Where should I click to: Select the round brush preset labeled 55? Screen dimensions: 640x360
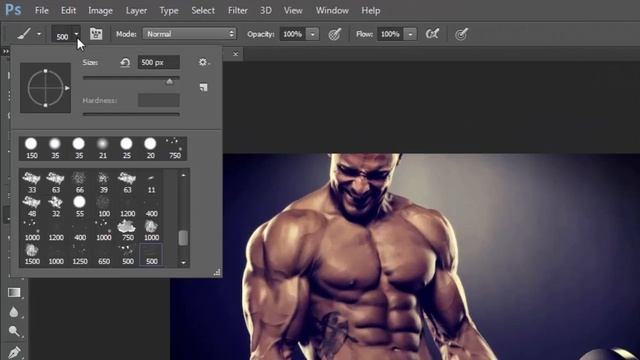(80, 206)
